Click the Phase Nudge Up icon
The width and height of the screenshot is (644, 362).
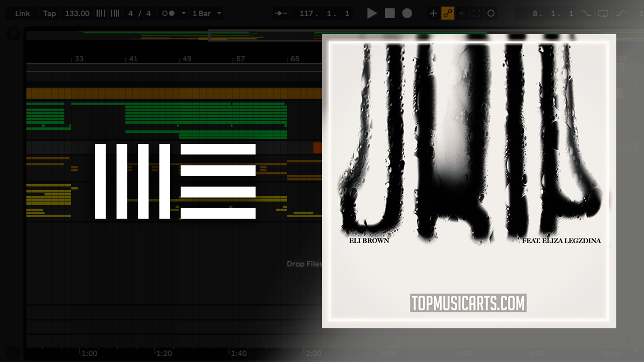[115, 14]
